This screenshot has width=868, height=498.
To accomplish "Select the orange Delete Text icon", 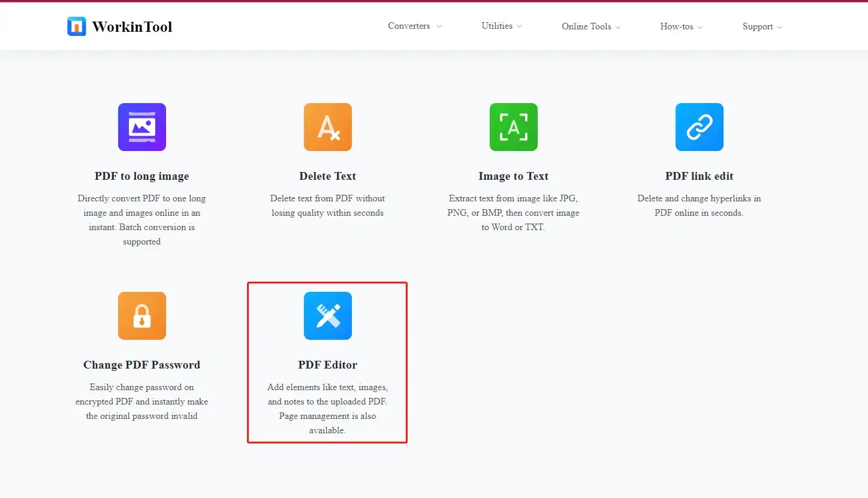I will click(x=327, y=126).
